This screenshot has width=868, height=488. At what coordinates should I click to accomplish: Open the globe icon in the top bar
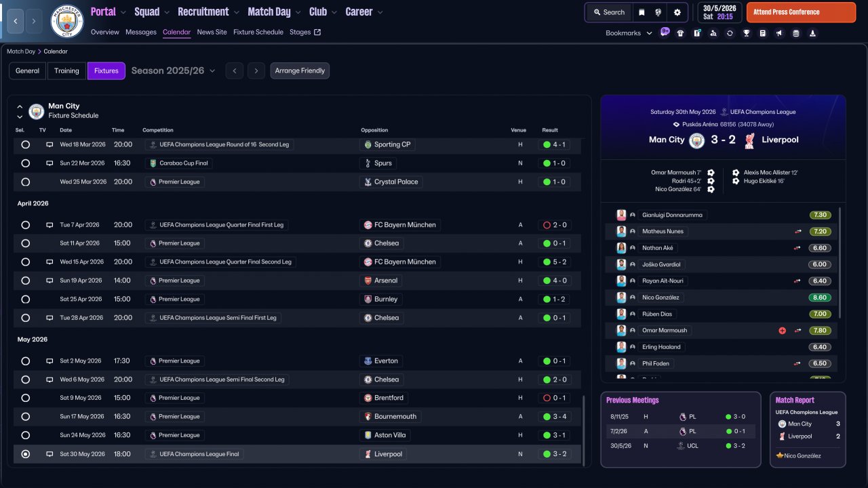pos(658,12)
